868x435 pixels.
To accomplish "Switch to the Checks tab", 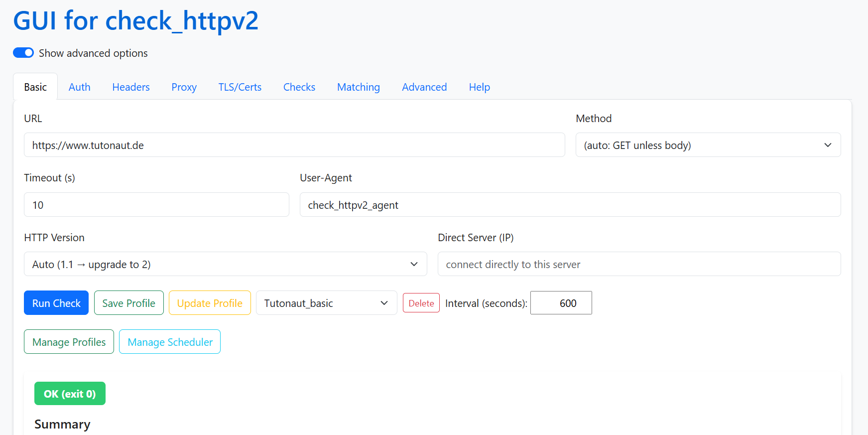I will tap(299, 87).
